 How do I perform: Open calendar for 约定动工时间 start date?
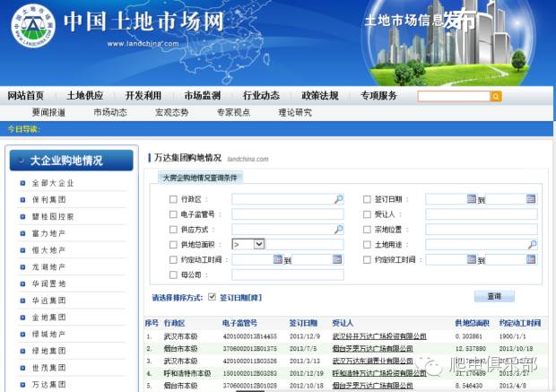(x=278, y=259)
